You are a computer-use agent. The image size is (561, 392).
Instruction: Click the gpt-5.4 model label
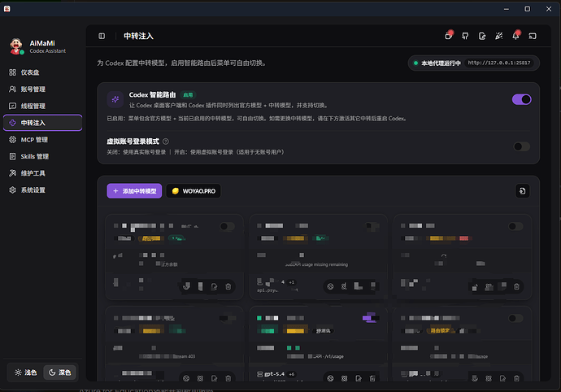click(275, 374)
